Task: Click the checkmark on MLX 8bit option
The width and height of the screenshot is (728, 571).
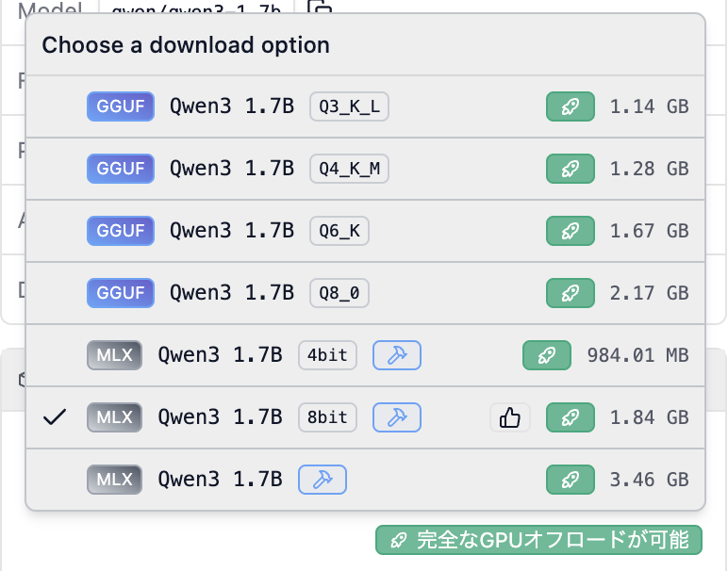Action: pyautogui.click(x=56, y=417)
